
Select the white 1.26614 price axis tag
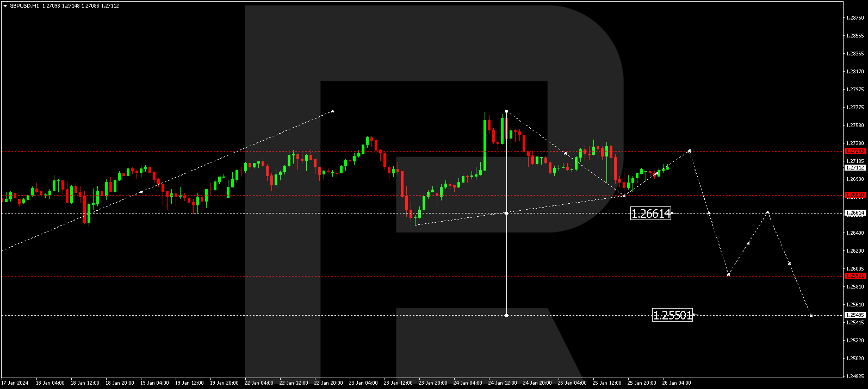854,213
